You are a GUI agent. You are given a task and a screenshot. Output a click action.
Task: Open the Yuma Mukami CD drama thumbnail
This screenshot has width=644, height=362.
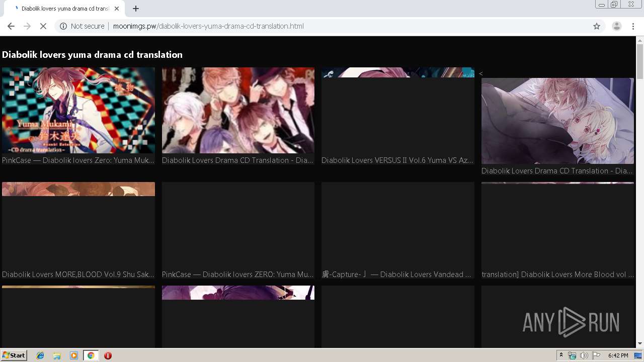(78, 111)
